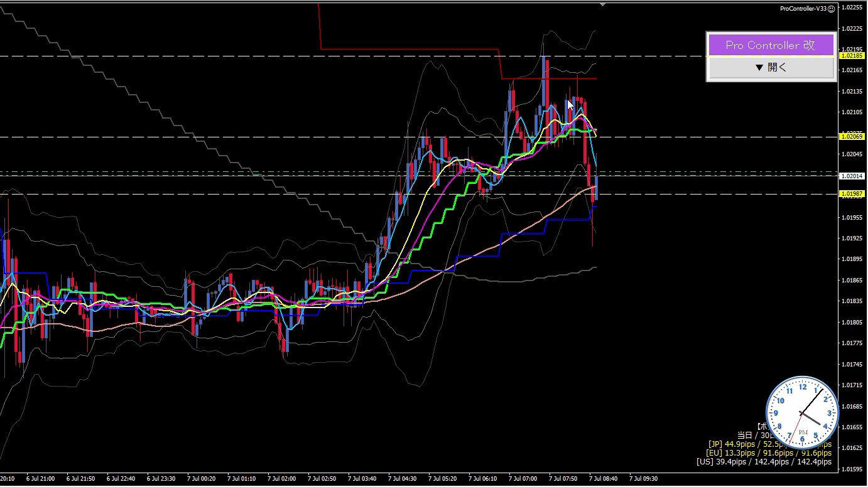The height and width of the screenshot is (487, 868).
Task: Click the 6 Jul 23:30 time label
Action: [161, 479]
